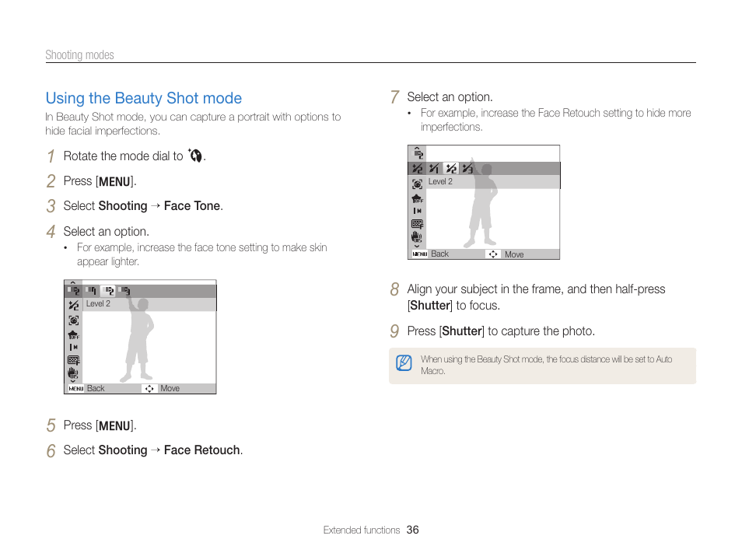Select Face Tone level 1 icon in Face Tone screen
The image size is (742, 560).
[92, 290]
